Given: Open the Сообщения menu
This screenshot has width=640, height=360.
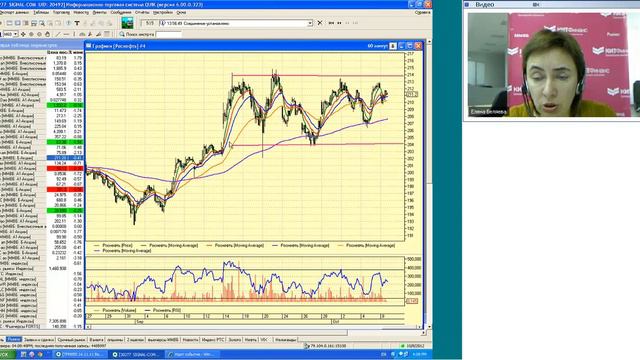Looking at the screenshot, I should 121,13.
